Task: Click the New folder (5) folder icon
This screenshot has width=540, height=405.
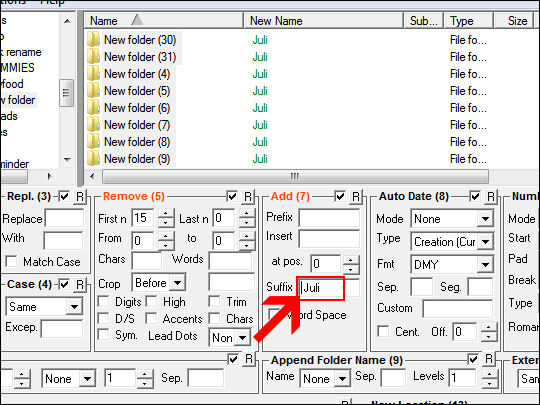Action: [x=93, y=91]
